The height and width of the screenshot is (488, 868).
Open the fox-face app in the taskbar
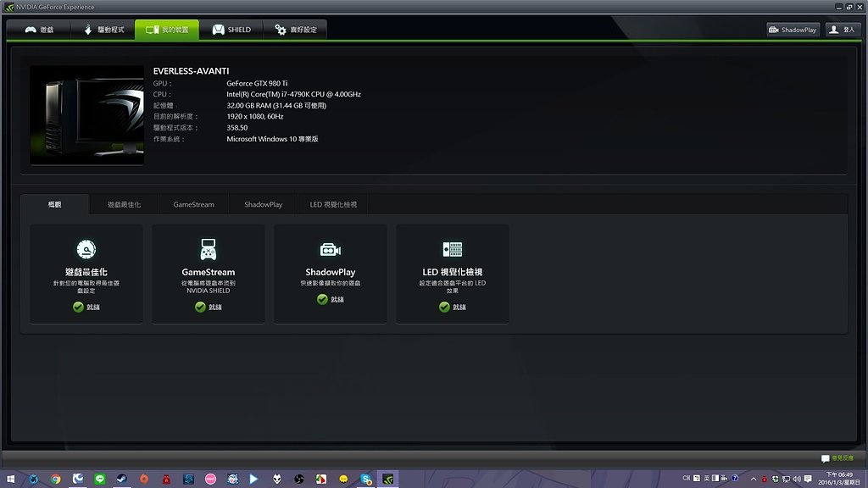click(x=277, y=480)
